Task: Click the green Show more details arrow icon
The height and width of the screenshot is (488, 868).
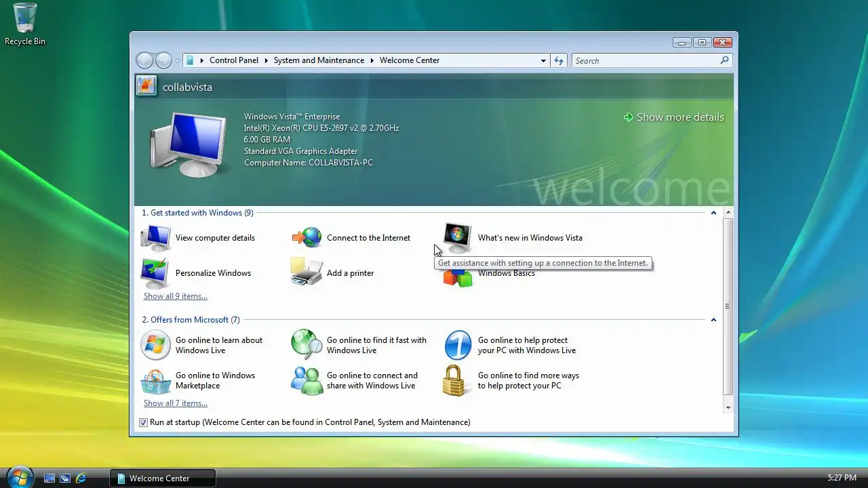Action: click(x=629, y=117)
